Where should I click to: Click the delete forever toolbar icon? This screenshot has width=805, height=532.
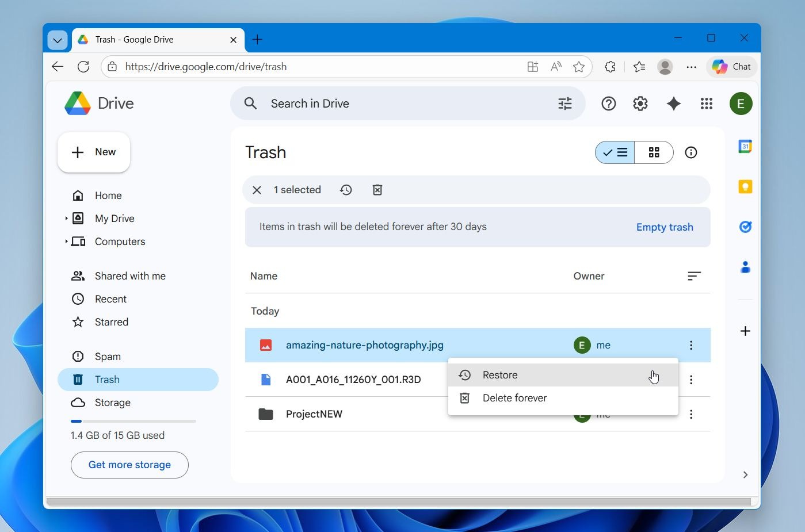377,190
